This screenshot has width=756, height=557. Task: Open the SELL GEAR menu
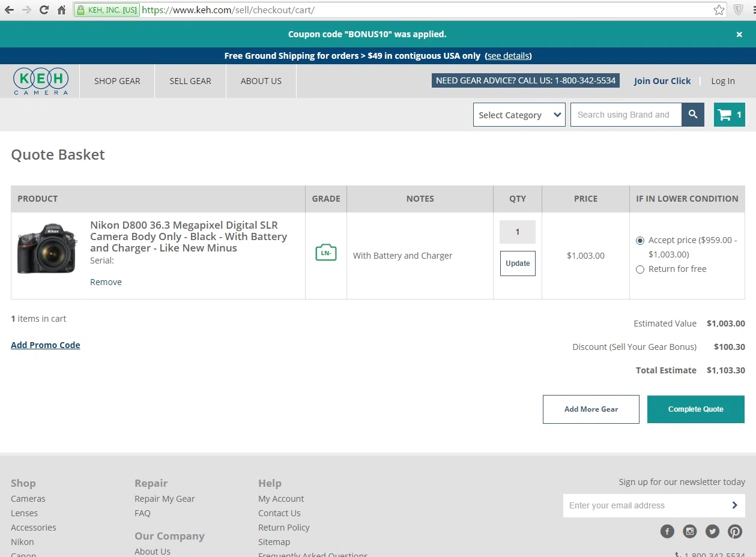click(190, 81)
